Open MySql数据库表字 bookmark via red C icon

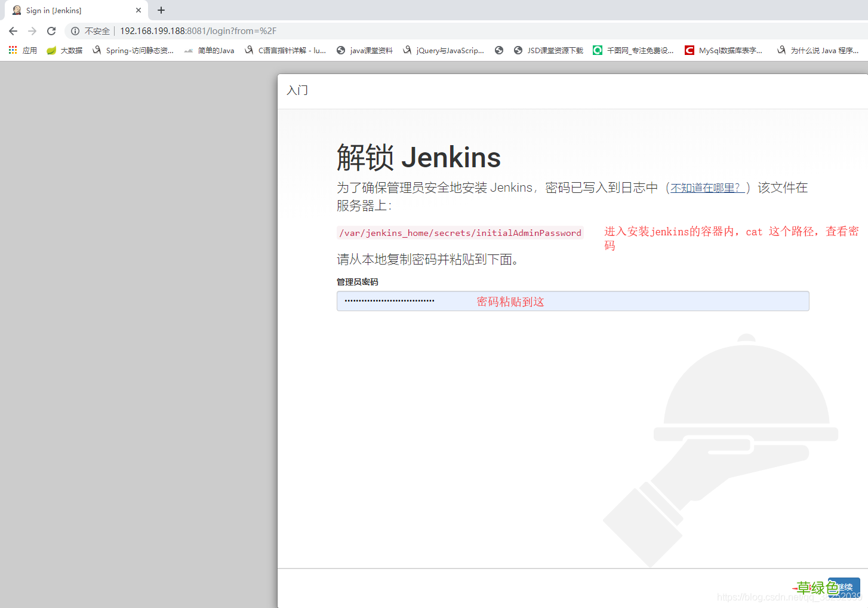point(724,50)
